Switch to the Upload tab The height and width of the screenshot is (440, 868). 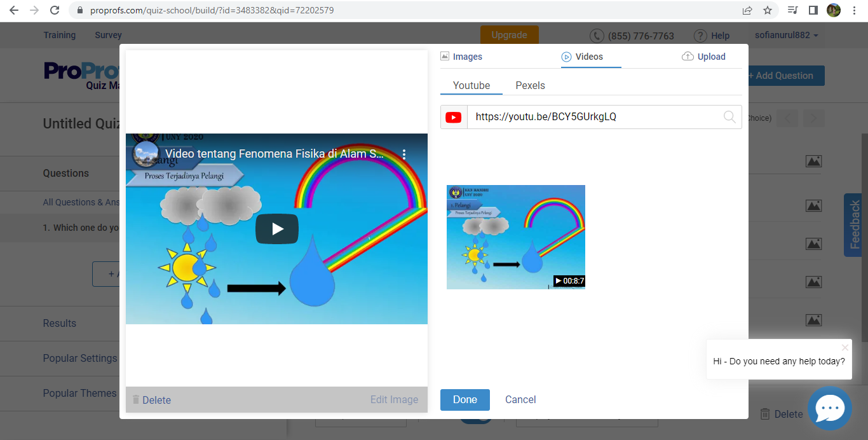click(703, 57)
